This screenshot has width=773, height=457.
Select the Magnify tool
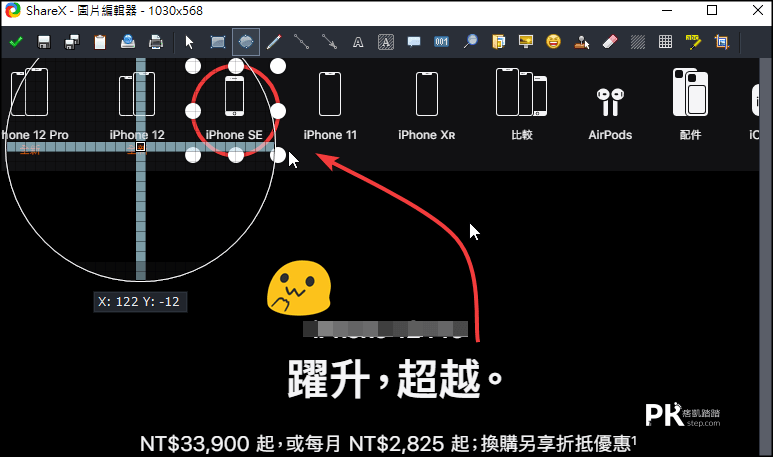(470, 42)
